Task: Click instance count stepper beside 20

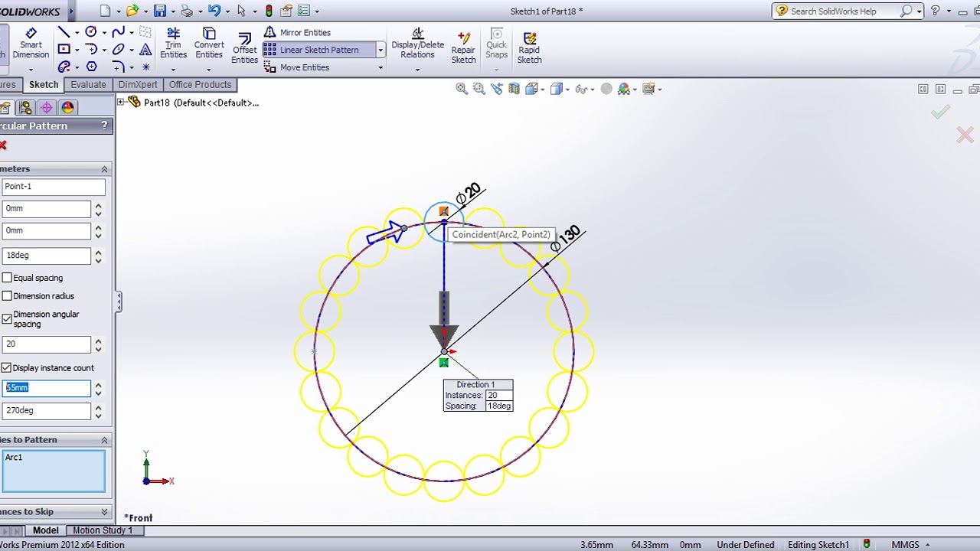Action: click(x=98, y=344)
